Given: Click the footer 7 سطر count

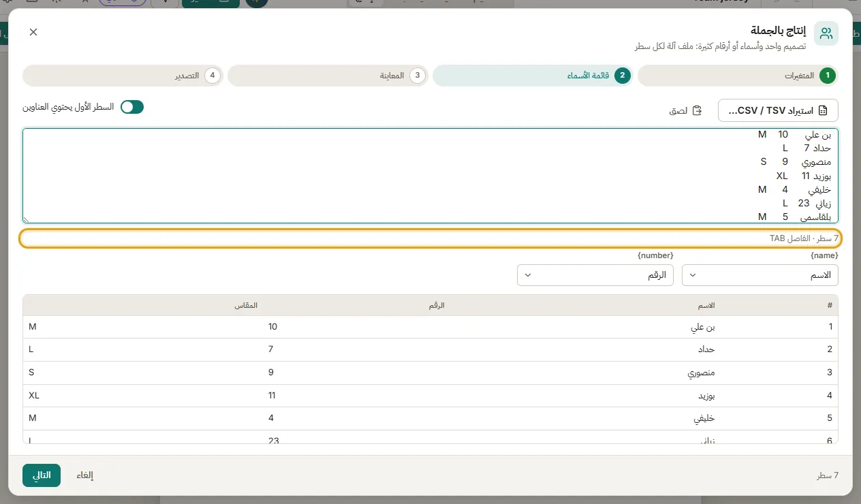Looking at the screenshot, I should pyautogui.click(x=827, y=475).
